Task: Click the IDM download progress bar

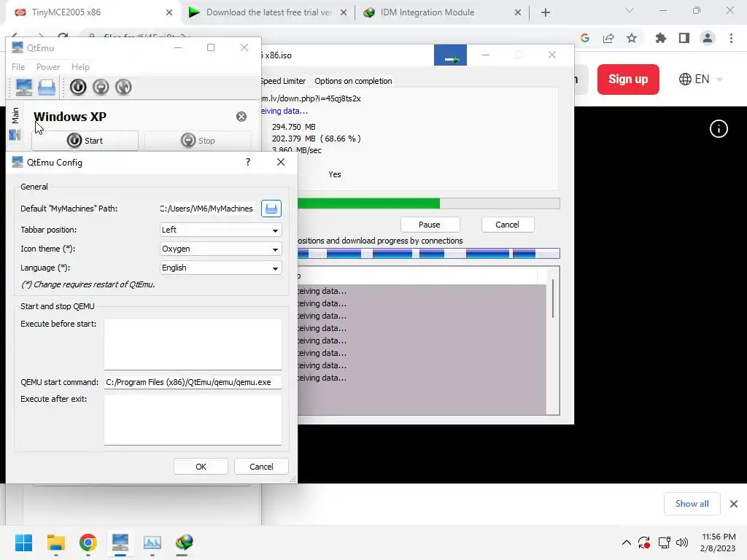Action: (428, 204)
